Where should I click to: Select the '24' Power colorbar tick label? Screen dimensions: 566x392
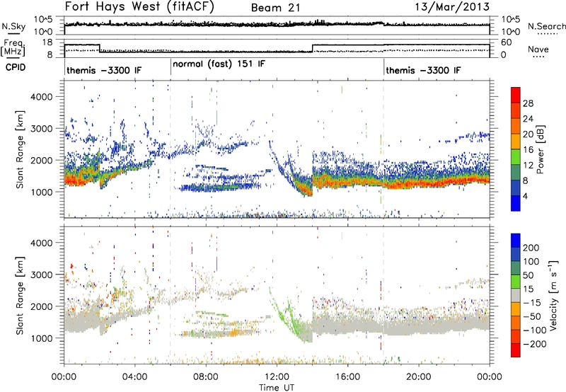point(528,119)
